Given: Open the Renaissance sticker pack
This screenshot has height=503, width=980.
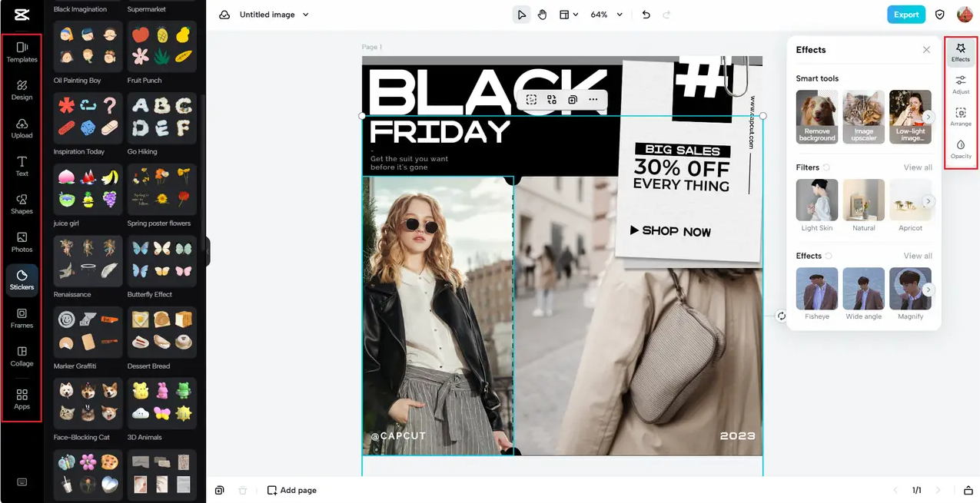Looking at the screenshot, I should click(88, 261).
